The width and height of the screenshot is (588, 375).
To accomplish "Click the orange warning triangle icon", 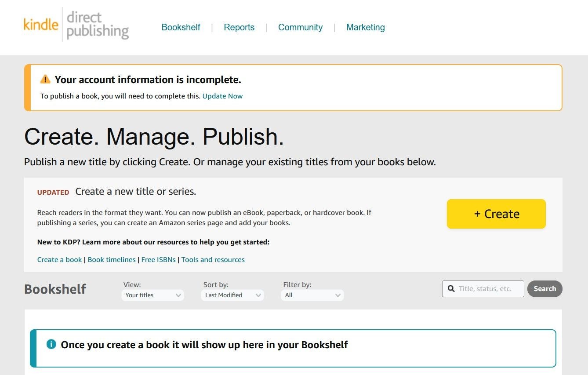I will pos(45,80).
